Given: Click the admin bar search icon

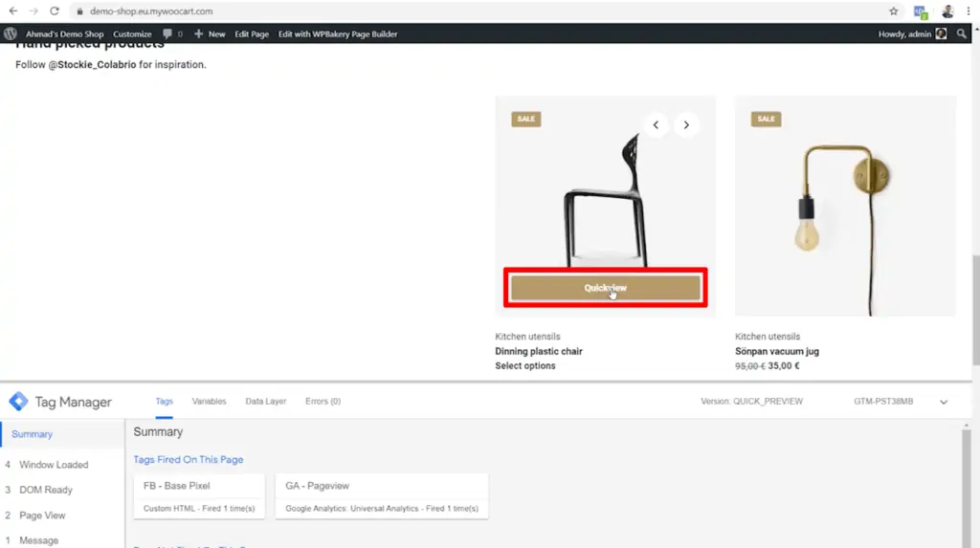Looking at the screenshot, I should [961, 33].
